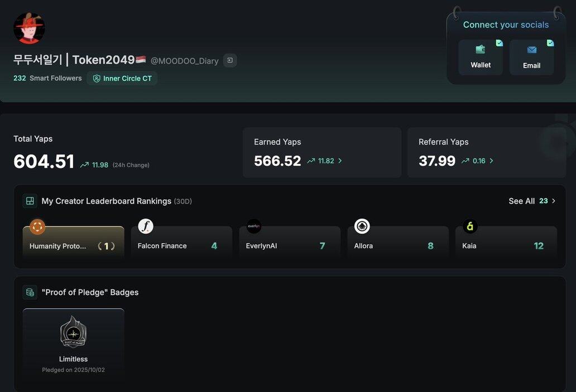Click the profile avatar picture
The width and height of the screenshot is (576, 392).
pyautogui.click(x=29, y=28)
